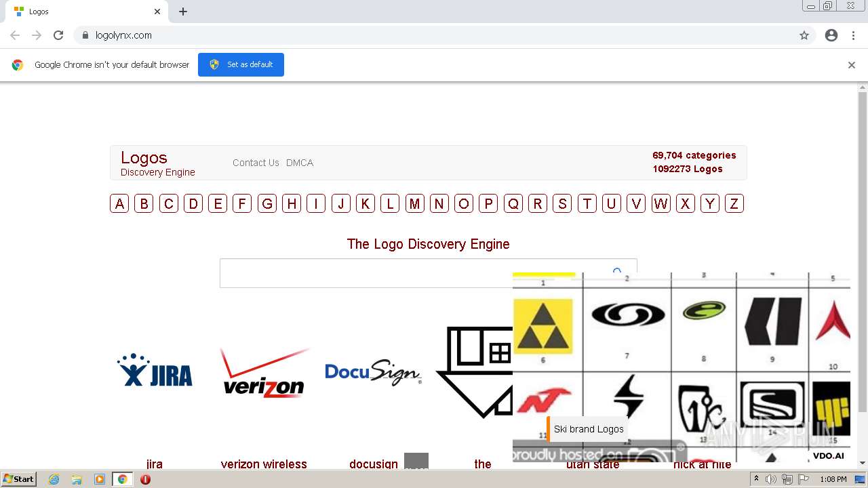Screen dimensions: 868x488
Task: Click the Windows Start button
Action: pos(19,479)
